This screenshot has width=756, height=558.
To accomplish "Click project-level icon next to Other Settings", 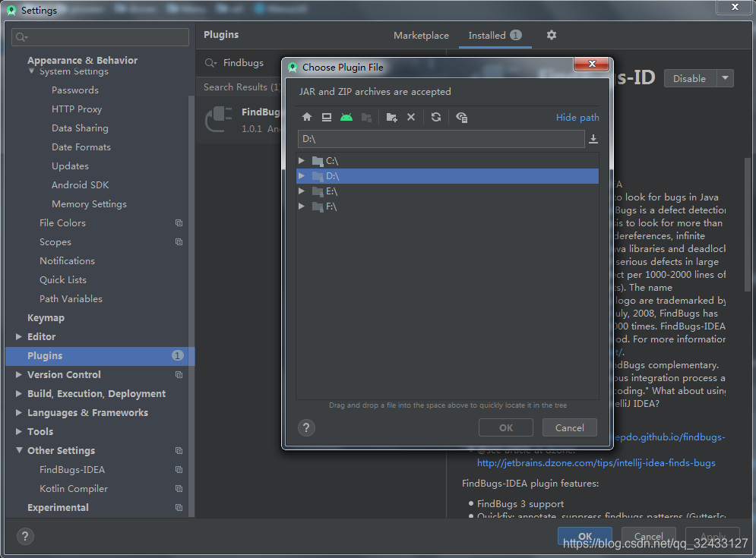I will 179,450.
